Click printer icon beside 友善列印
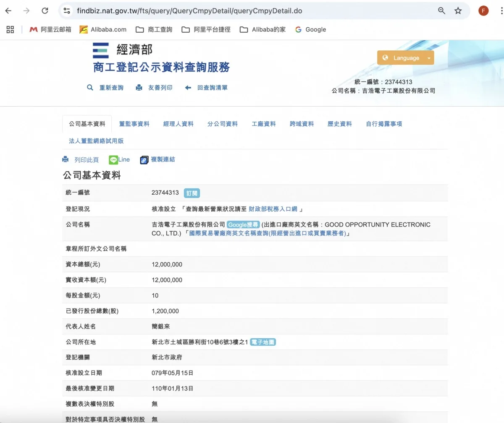The width and height of the screenshot is (504, 423). click(x=139, y=88)
